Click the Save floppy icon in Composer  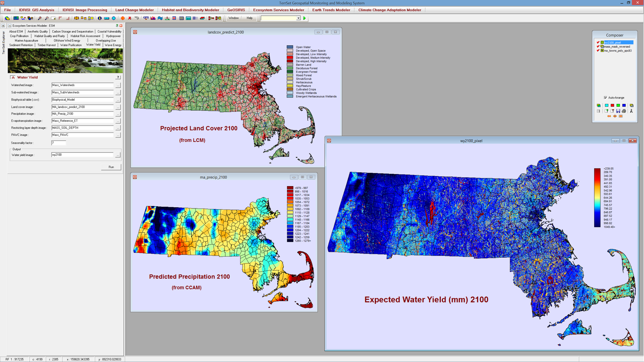(x=618, y=111)
